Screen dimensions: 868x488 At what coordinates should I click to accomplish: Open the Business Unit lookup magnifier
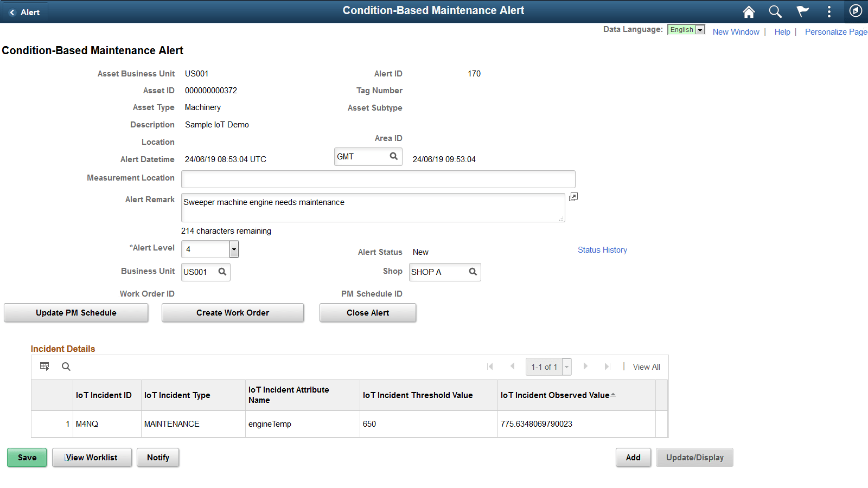click(222, 272)
